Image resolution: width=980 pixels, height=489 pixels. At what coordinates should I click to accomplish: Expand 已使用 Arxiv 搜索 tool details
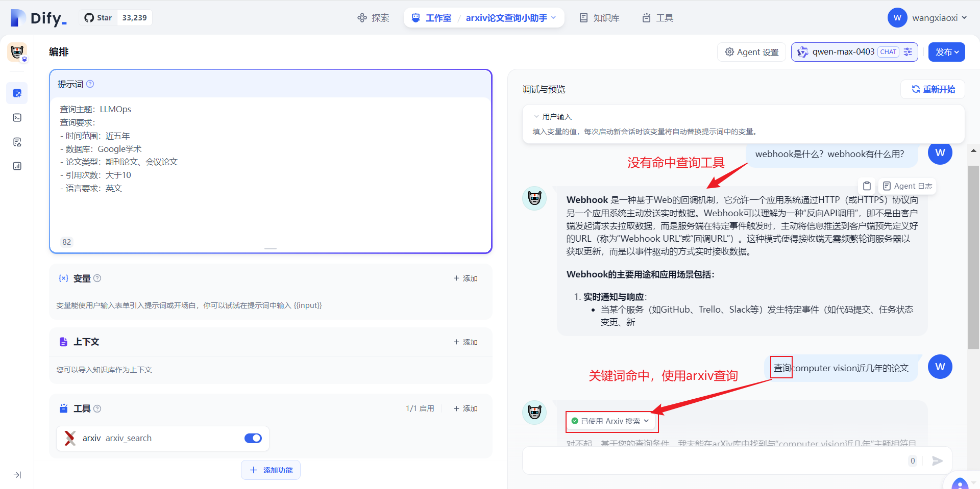pos(610,421)
